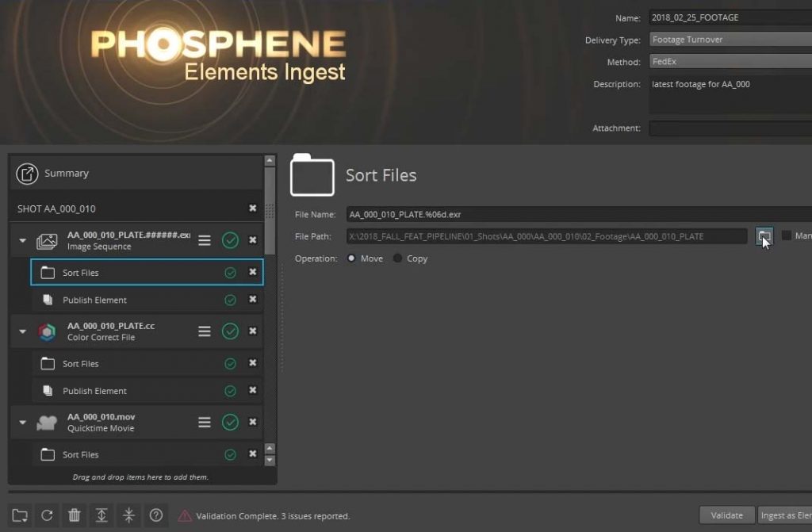The height and width of the screenshot is (532, 812).
Task: Delete Sort Files under Color Correct File
Action: [x=253, y=363]
